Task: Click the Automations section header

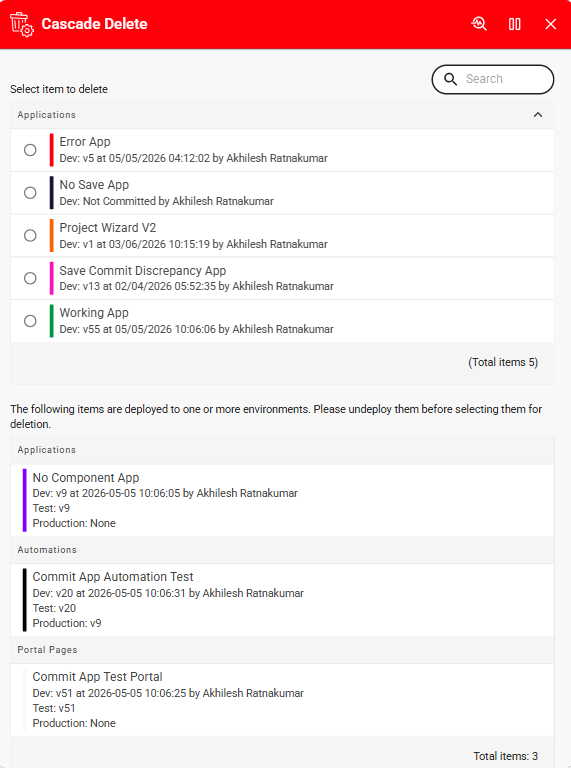Action: [282, 550]
